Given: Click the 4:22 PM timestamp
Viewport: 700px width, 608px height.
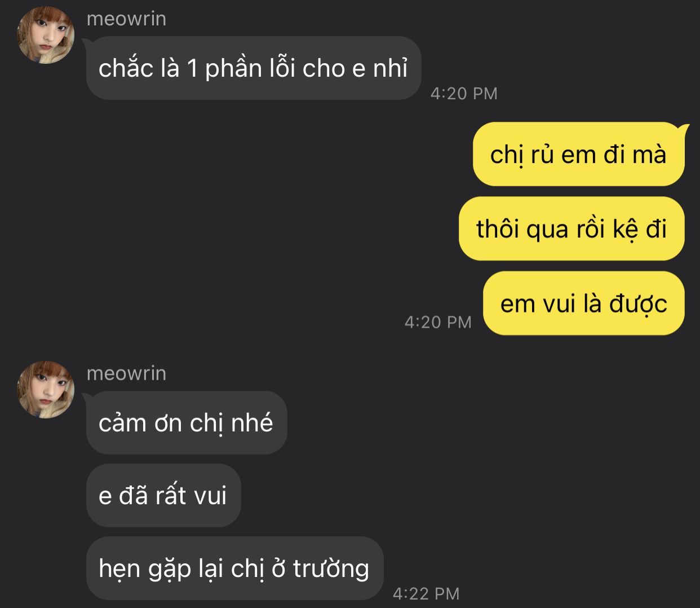Looking at the screenshot, I should [x=426, y=593].
